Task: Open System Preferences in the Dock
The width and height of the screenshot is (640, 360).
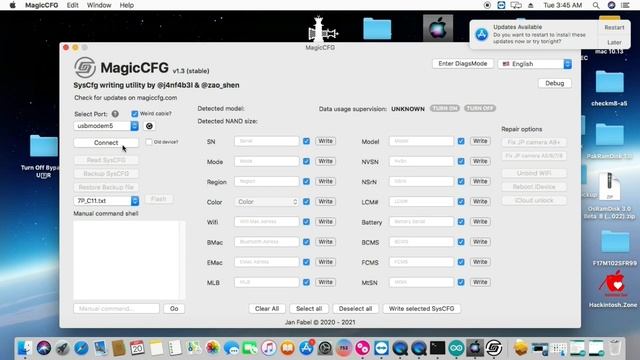Action: click(325, 348)
